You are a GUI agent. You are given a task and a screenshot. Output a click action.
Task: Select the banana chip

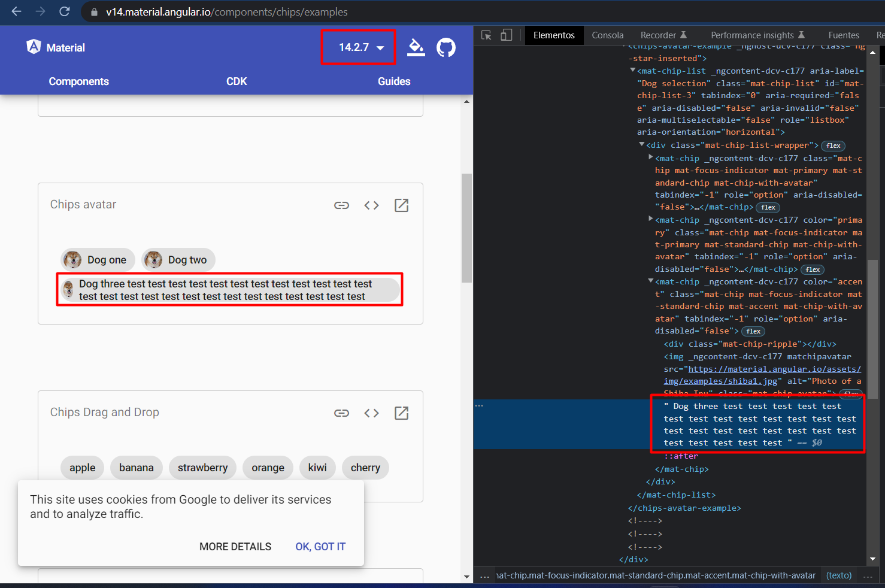pyautogui.click(x=136, y=468)
